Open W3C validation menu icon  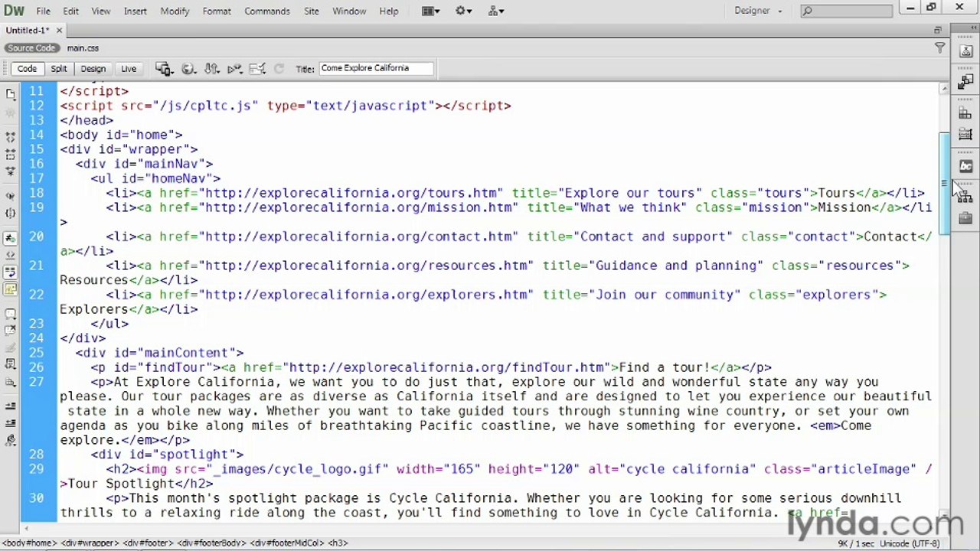pyautogui.click(x=235, y=69)
